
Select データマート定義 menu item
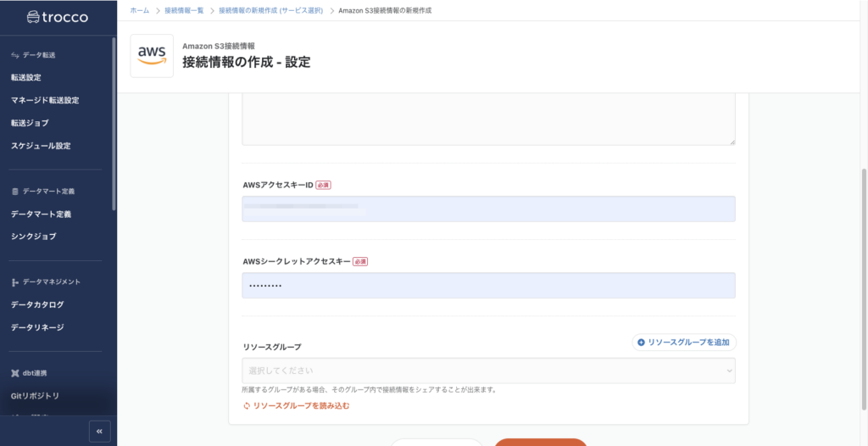[x=41, y=214]
